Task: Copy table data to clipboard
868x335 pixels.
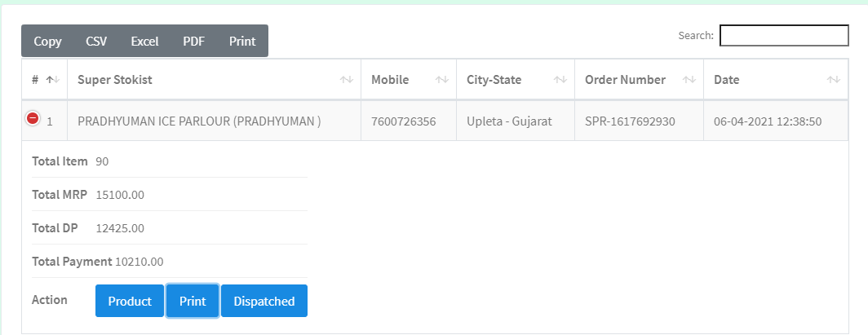Action: click(47, 41)
